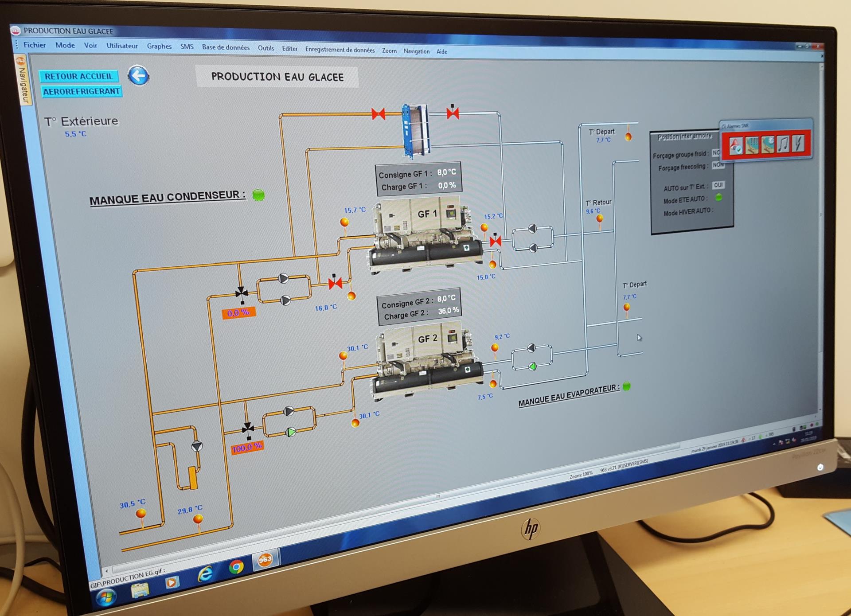Image resolution: width=851 pixels, height=616 pixels.
Task: Click the 100,0 % valve position value
Action: click(247, 448)
